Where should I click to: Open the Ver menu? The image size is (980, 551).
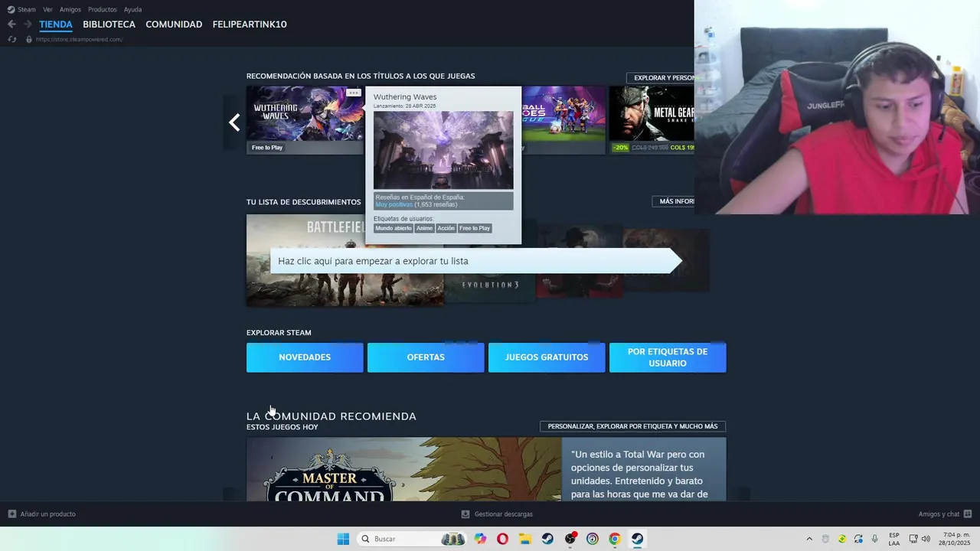coord(47,9)
